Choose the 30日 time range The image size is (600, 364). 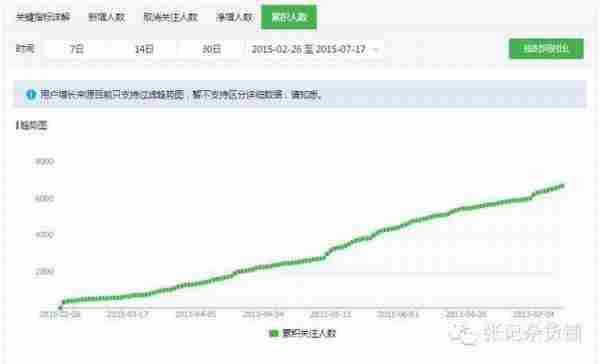(211, 49)
